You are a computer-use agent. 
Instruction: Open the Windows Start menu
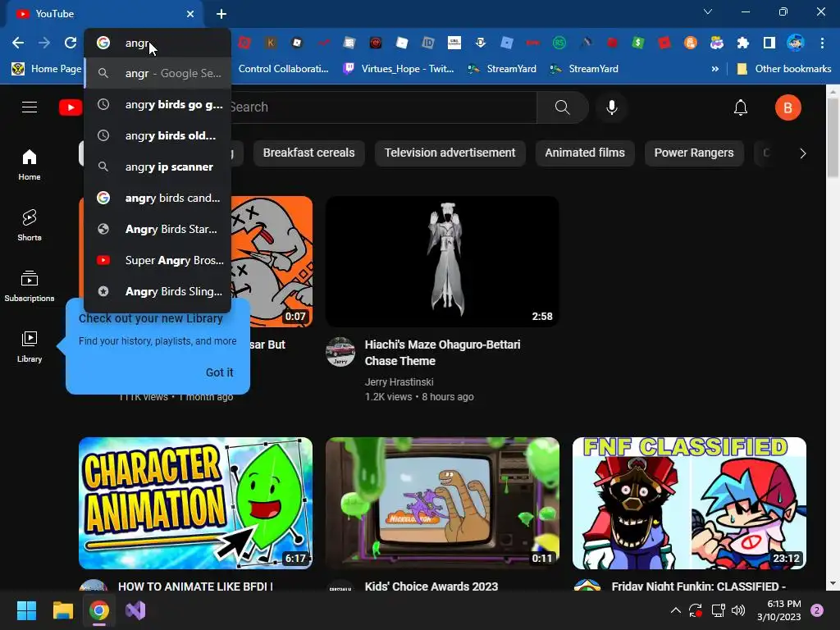point(26,610)
